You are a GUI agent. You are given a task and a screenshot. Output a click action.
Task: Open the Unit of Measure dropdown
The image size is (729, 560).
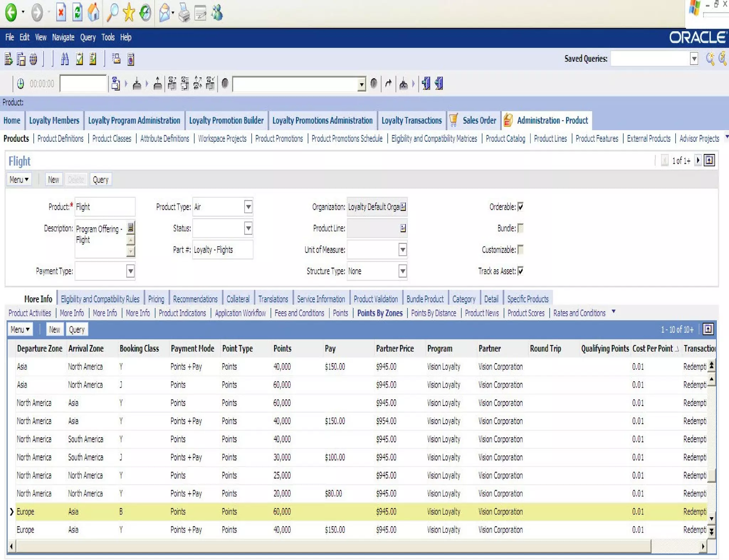[403, 250]
